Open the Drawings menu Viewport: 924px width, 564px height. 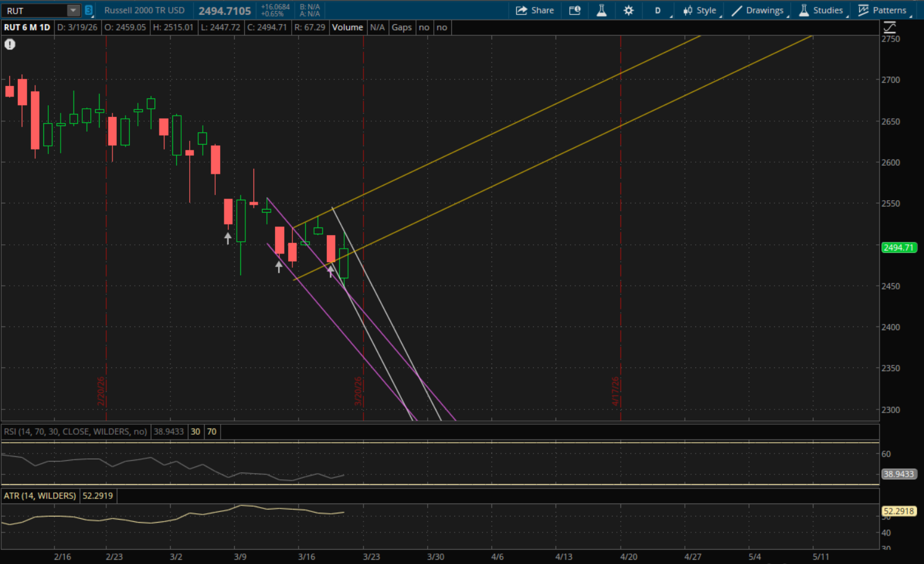(758, 11)
